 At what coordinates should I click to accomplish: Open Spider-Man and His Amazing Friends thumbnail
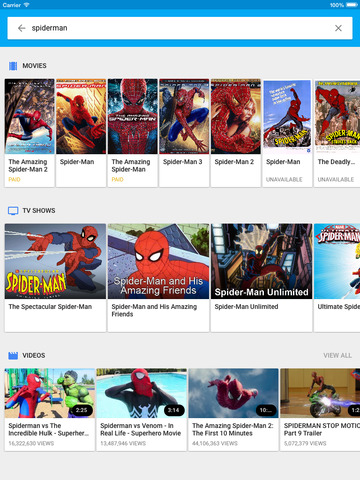point(158,261)
